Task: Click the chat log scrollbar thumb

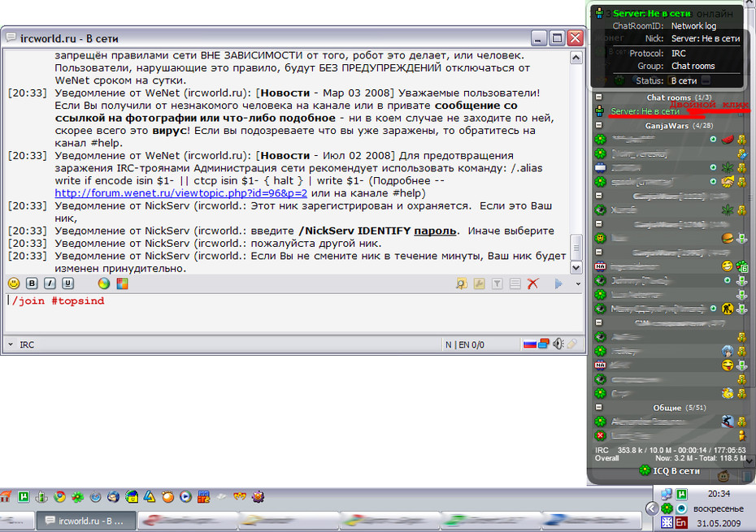Action: [x=576, y=247]
